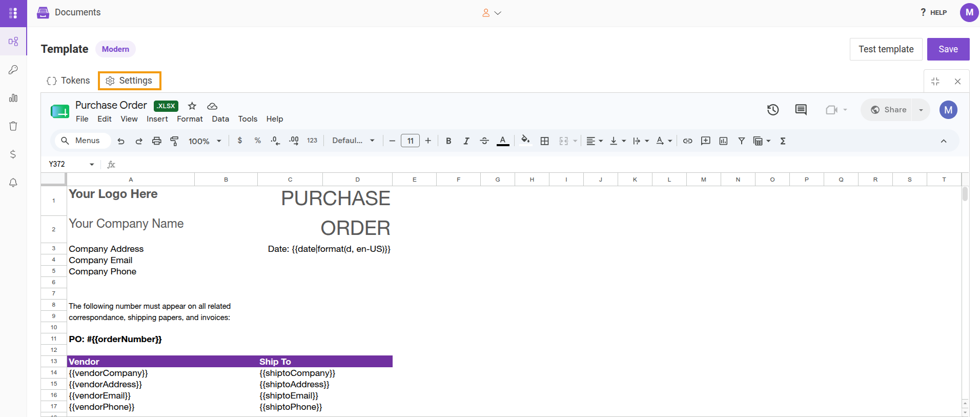Open the zoom 100% dropdown
The height and width of the screenshot is (417, 980).
pos(205,141)
